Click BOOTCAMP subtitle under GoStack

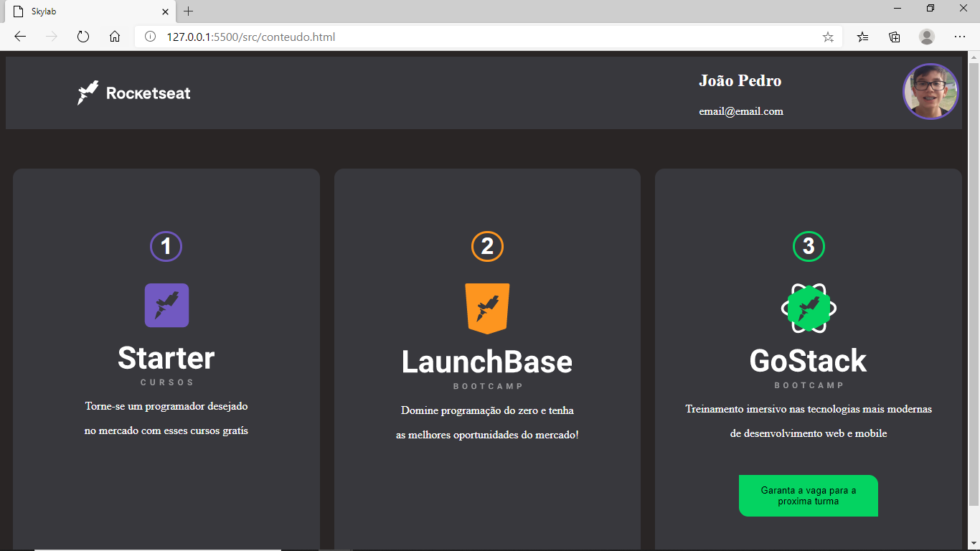809,385
